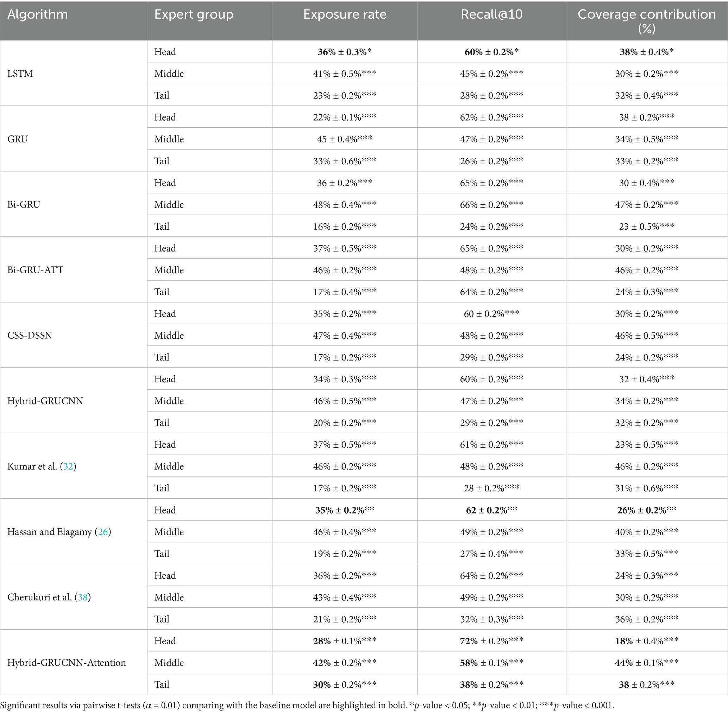Select the 58% ± 0.1% Recall@10 cell
The image size is (728, 714).
pos(491,663)
